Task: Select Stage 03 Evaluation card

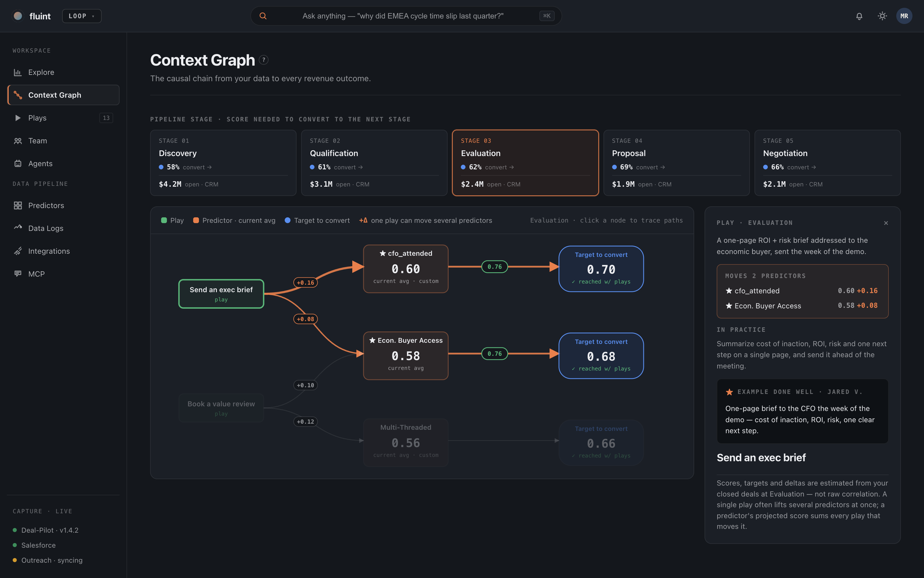Action: [x=526, y=163]
